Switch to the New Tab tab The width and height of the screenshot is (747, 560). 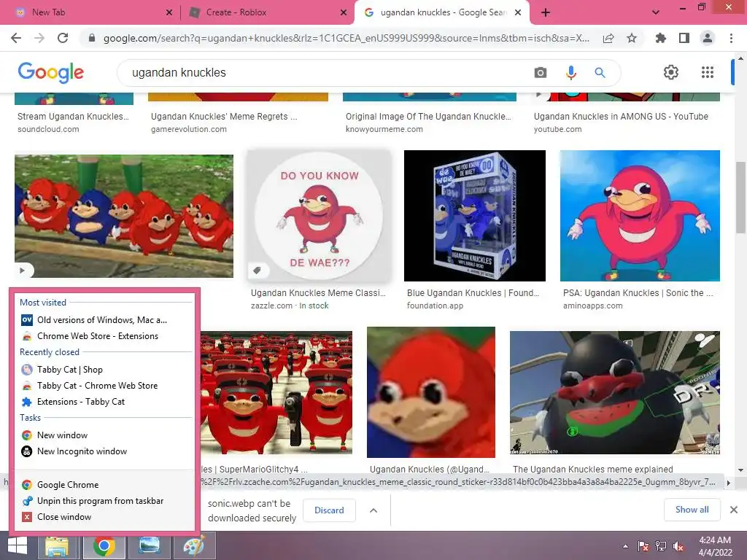[x=90, y=12]
